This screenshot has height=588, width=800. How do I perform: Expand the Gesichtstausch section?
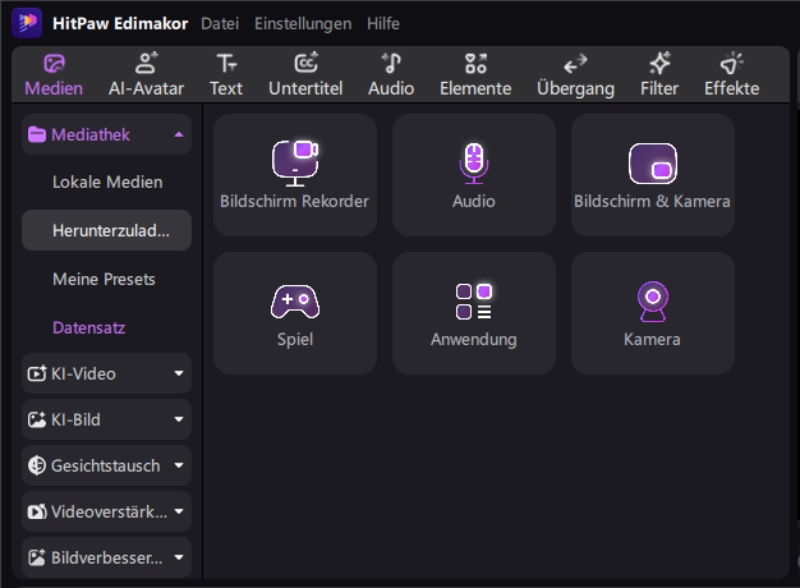click(179, 466)
